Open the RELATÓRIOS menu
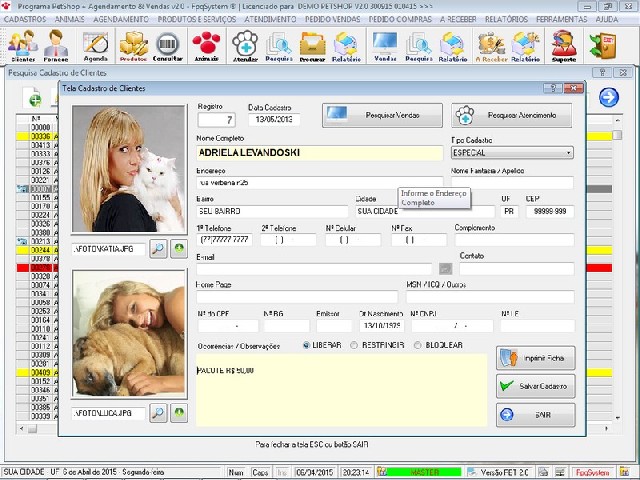The image size is (640, 480). (506, 19)
